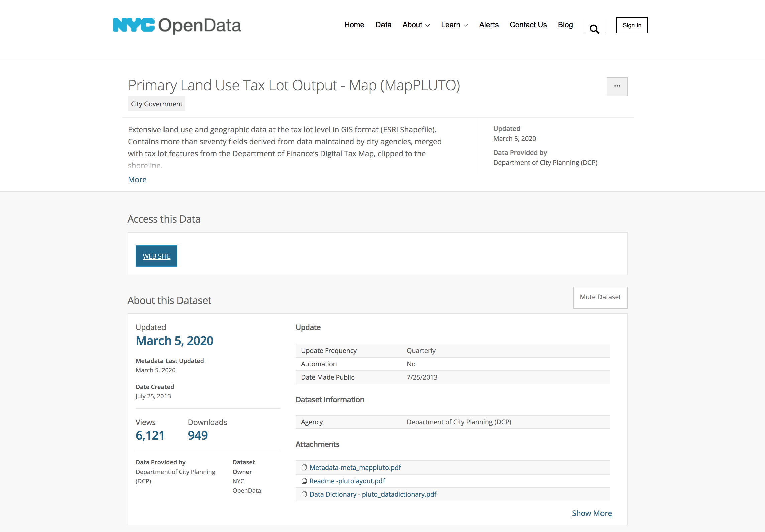Open the Alerts page
The width and height of the screenshot is (765, 532).
pos(489,25)
